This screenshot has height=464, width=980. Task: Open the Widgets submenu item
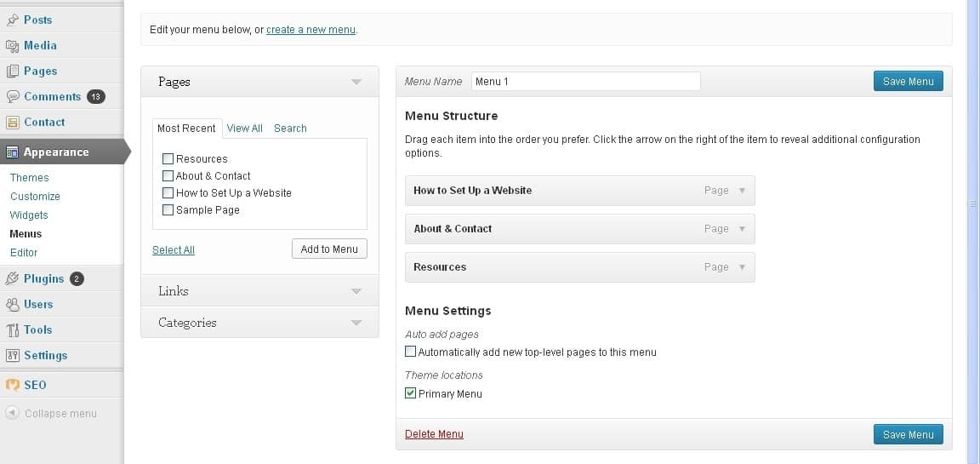[x=29, y=215]
